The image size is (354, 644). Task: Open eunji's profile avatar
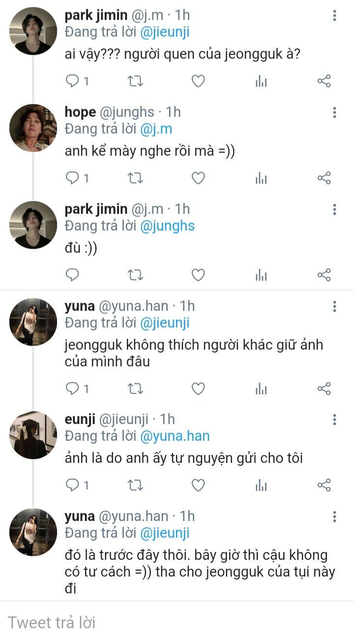tap(33, 435)
